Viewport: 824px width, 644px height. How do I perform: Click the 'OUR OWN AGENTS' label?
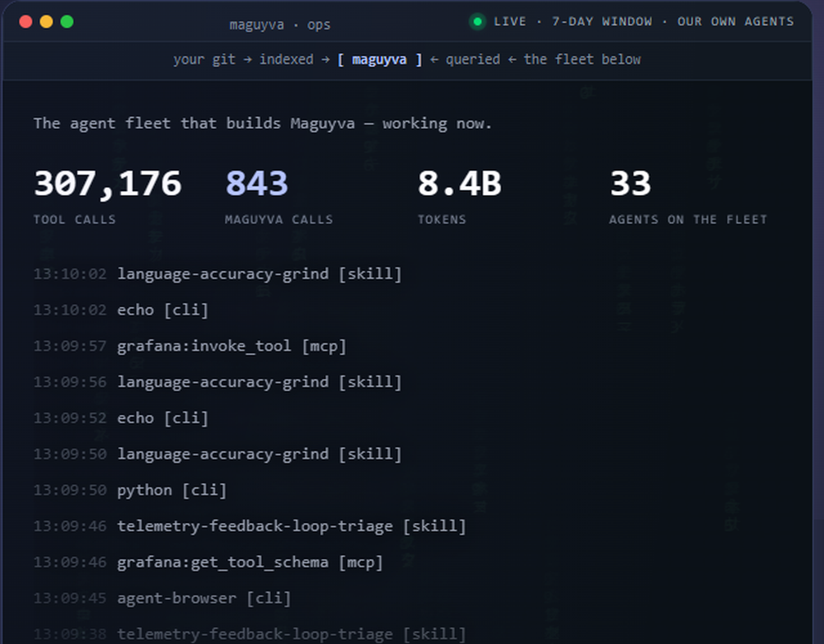pyautogui.click(x=735, y=21)
